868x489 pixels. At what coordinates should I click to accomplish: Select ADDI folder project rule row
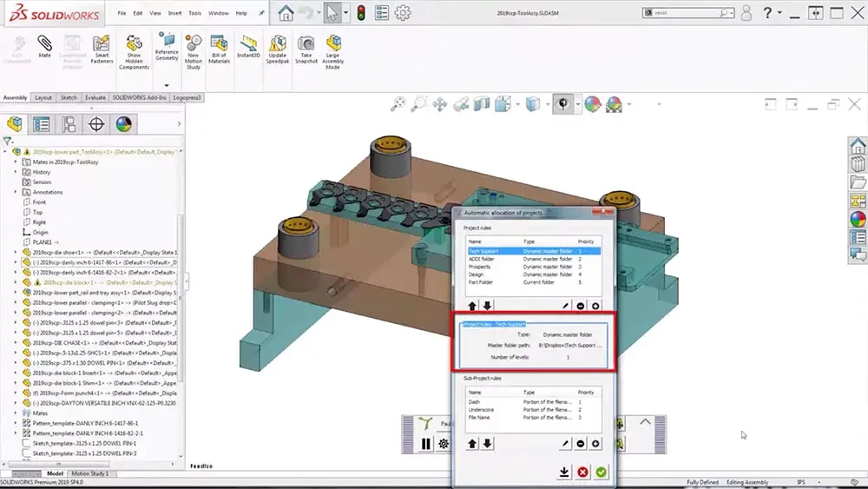tap(533, 259)
